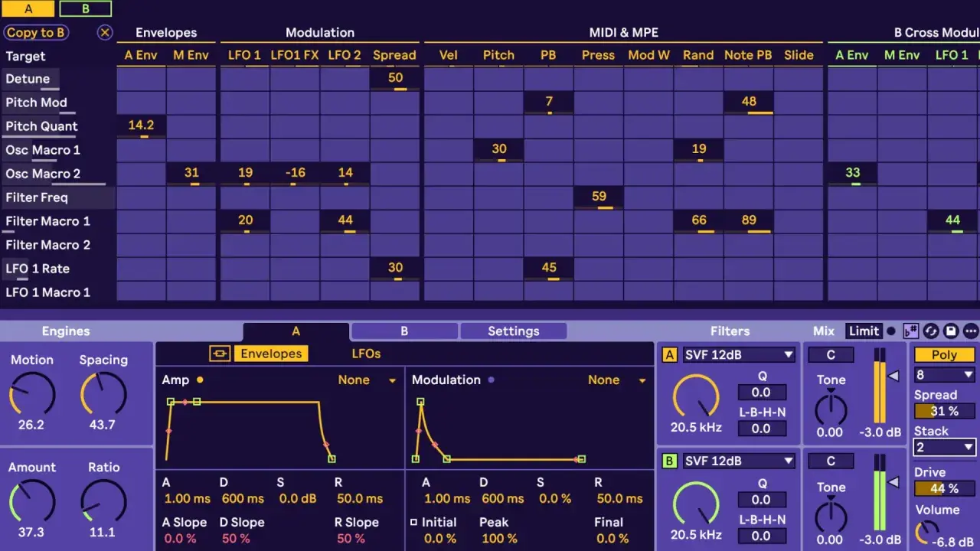Image resolution: width=980 pixels, height=551 pixels.
Task: Toggle engine A pan C field
Action: click(x=831, y=354)
